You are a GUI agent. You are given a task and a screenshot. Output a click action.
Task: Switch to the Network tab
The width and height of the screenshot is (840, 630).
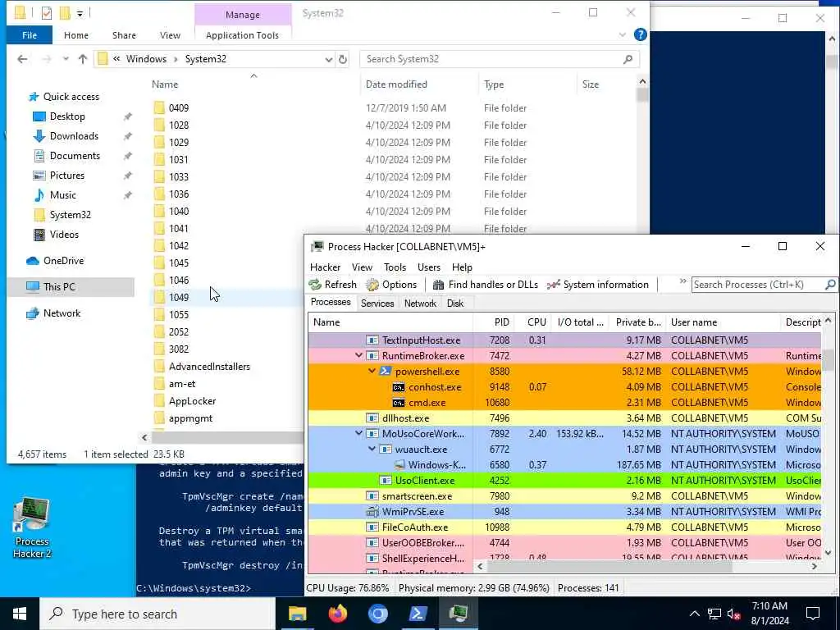click(x=420, y=304)
